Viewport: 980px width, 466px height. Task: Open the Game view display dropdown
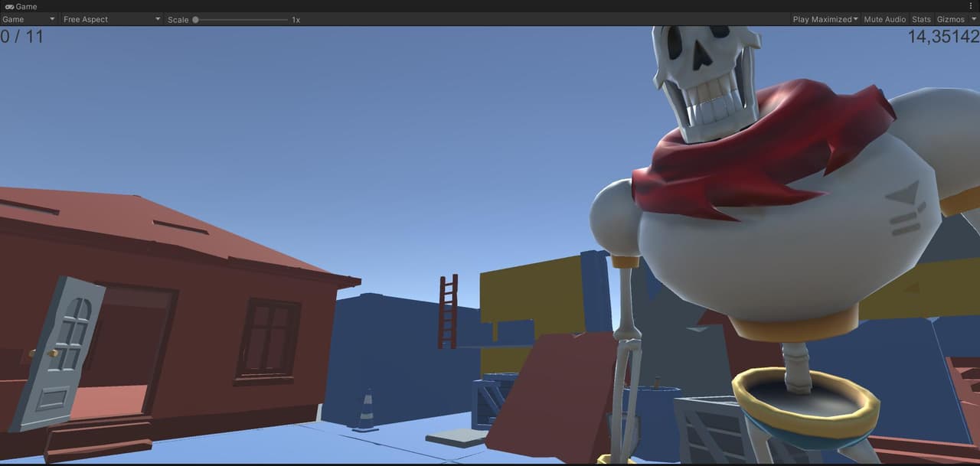[29, 19]
